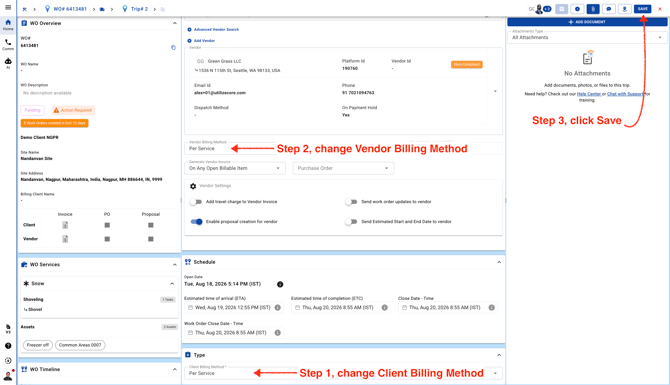Click the Estimated time of completion field
The height and width of the screenshot is (385, 670).
tap(341, 308)
